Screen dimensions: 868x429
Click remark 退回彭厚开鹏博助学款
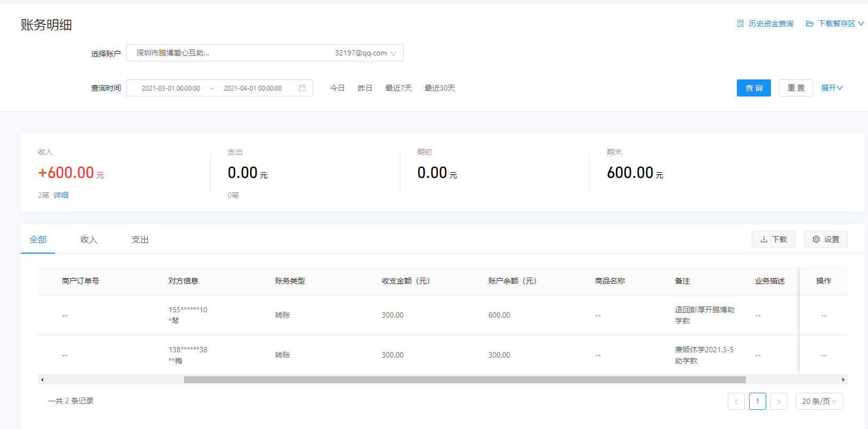tap(705, 315)
